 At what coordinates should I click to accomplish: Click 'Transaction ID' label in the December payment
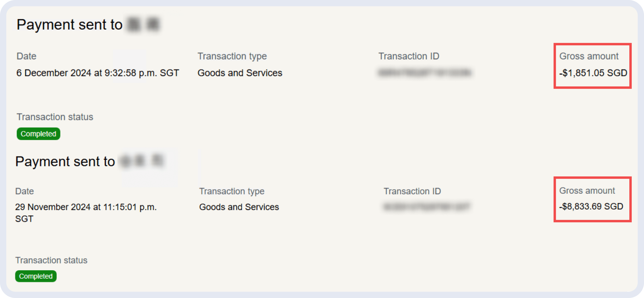coord(409,56)
